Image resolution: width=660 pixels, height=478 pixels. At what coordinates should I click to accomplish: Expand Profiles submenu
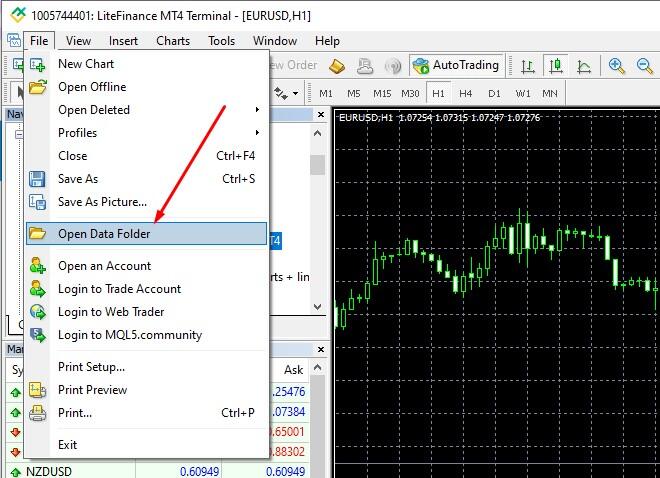pos(146,133)
